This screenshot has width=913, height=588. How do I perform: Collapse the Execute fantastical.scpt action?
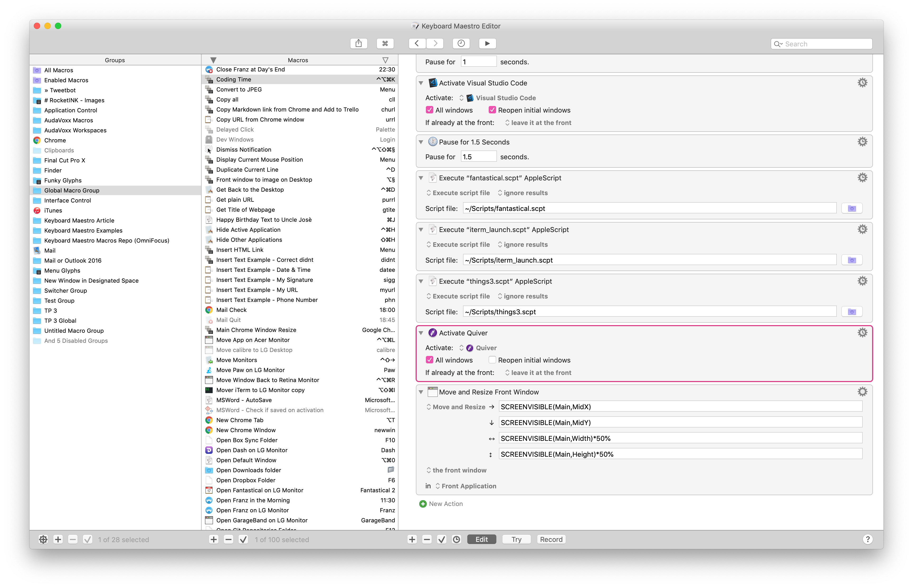pos(421,178)
